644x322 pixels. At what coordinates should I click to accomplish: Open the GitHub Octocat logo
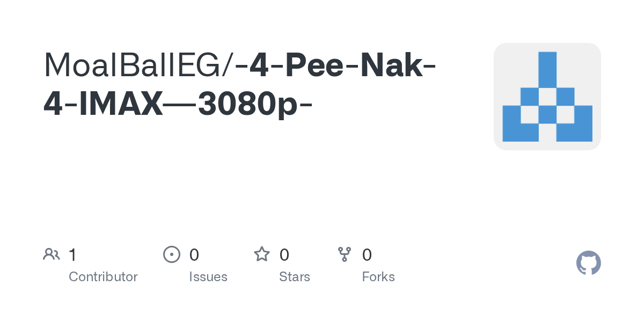pos(588,263)
